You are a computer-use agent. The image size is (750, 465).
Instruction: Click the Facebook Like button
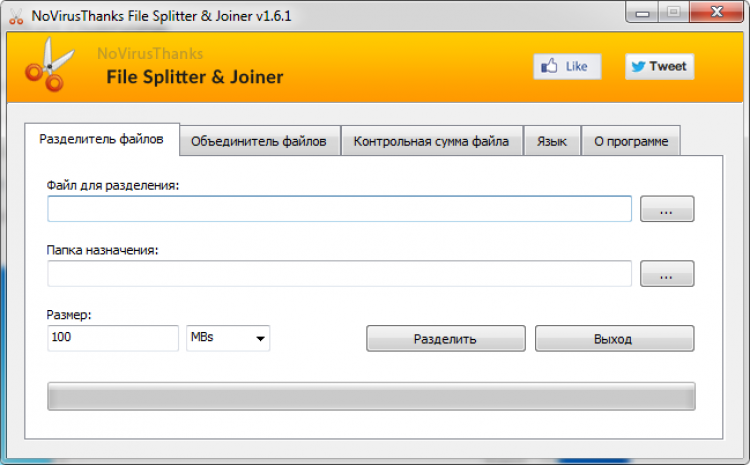tap(567, 66)
